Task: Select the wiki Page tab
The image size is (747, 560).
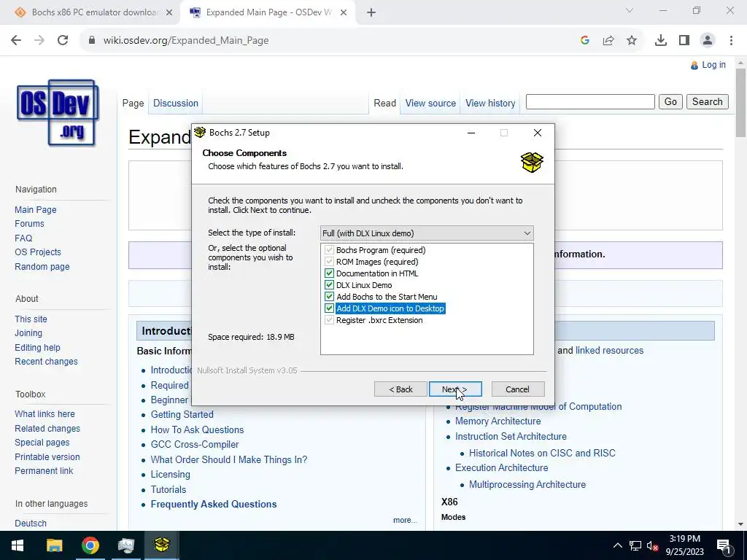Action: [x=133, y=104]
